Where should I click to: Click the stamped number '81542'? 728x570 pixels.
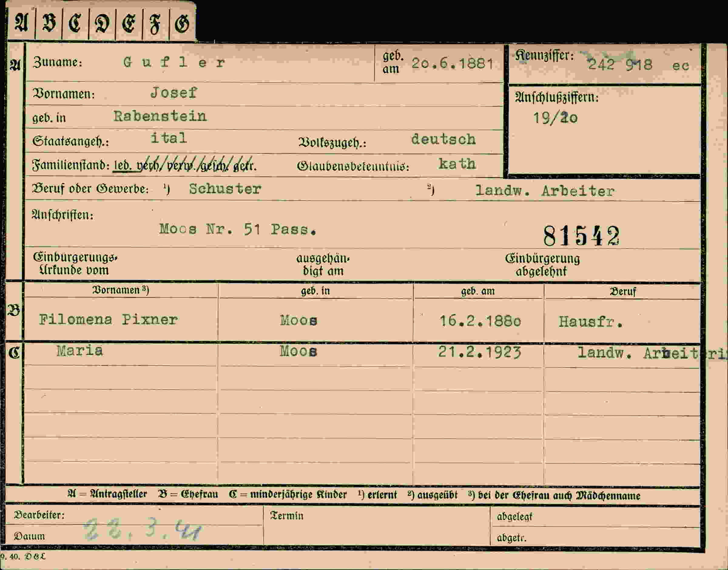point(581,236)
